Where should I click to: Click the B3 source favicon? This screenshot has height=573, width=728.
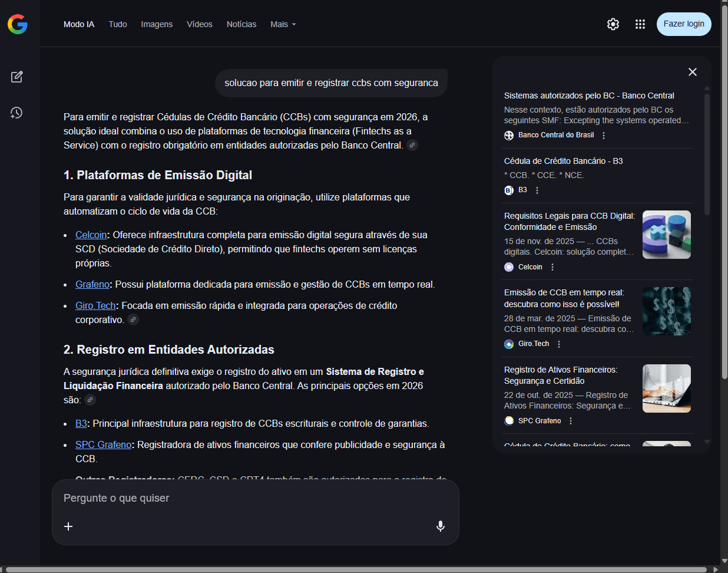click(509, 190)
